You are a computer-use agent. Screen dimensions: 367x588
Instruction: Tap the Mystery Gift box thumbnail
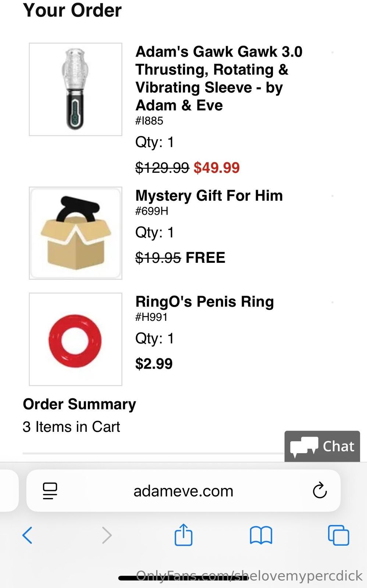coord(75,233)
